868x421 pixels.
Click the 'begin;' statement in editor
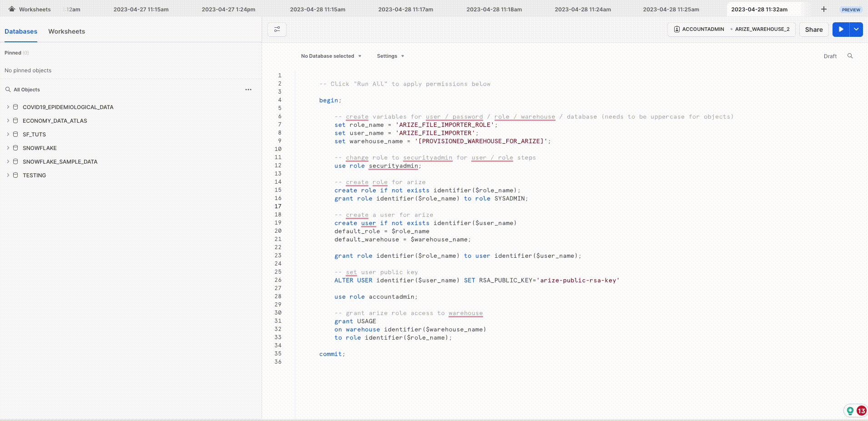330,100
